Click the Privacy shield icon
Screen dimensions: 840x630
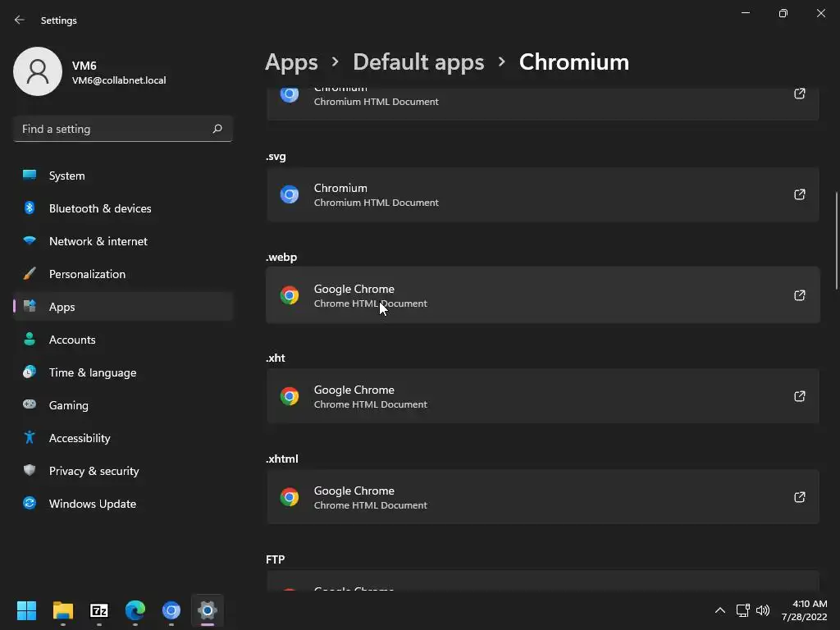coord(30,470)
